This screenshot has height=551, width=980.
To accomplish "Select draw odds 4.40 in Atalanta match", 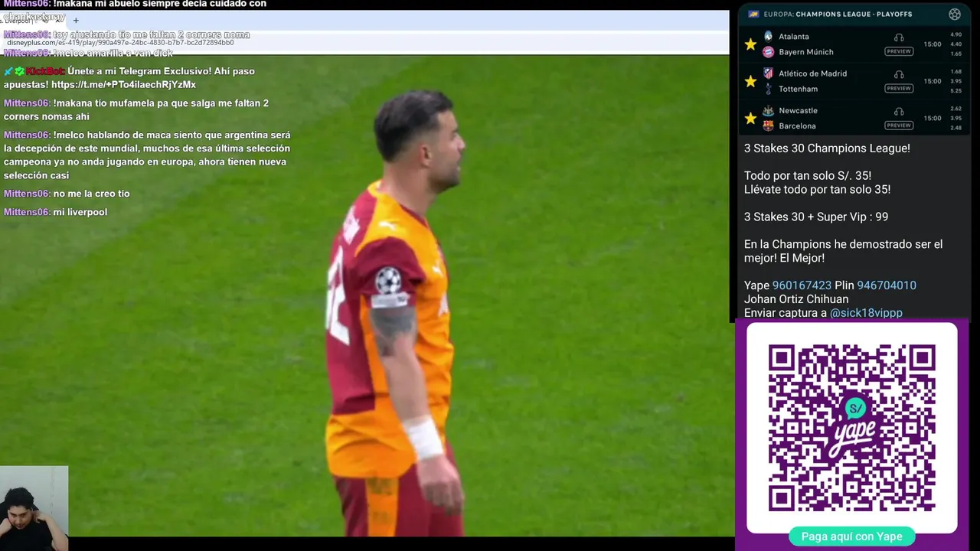I will [x=955, y=44].
